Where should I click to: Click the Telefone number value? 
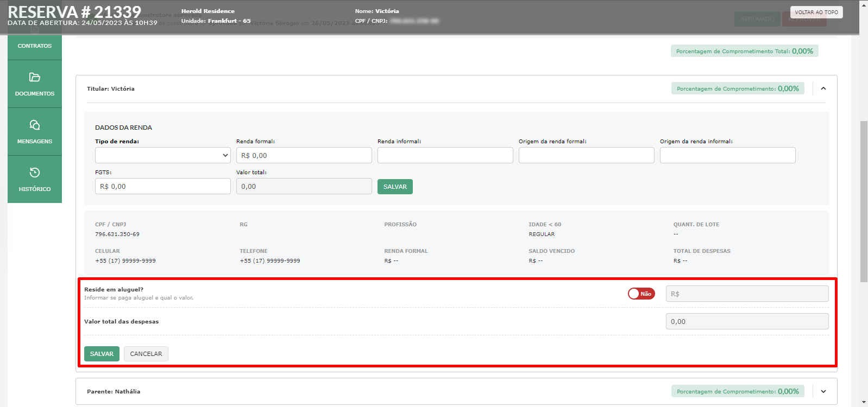point(270,261)
